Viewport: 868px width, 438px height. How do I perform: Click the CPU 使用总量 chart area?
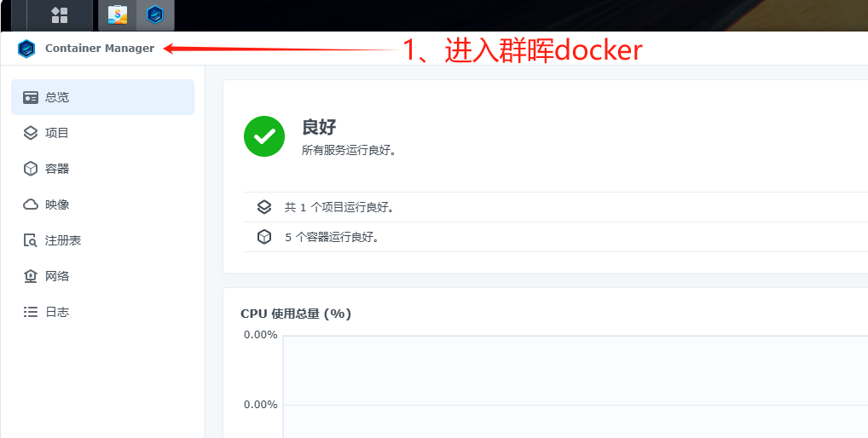[576, 387]
